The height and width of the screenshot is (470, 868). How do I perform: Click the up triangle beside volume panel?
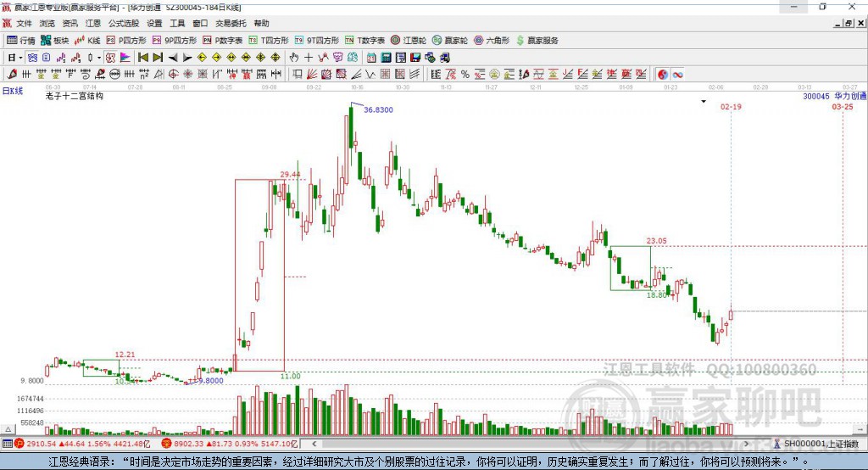click(x=8, y=429)
